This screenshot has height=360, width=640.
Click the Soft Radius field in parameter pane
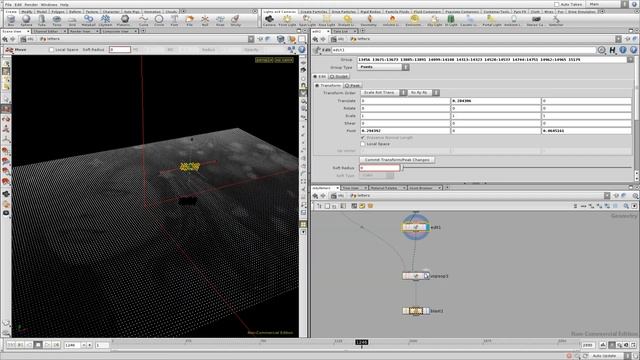pyautogui.click(x=380, y=168)
